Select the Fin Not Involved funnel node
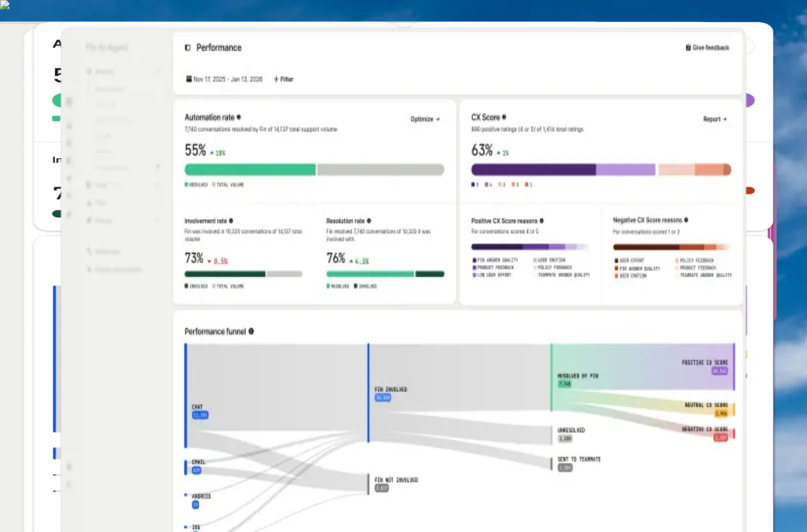This screenshot has width=807, height=532. (x=396, y=484)
